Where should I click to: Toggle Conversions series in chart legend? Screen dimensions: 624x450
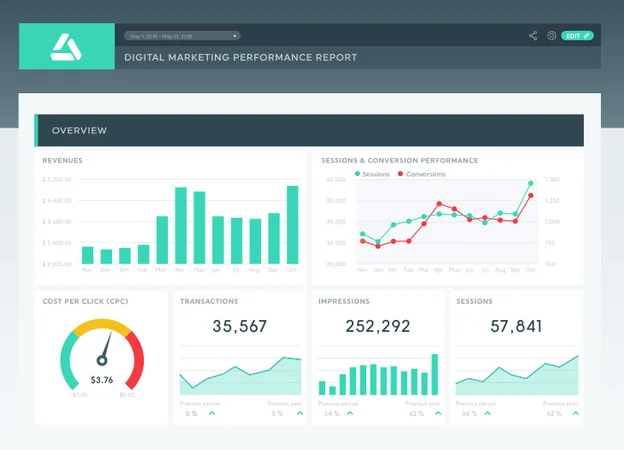421,174
